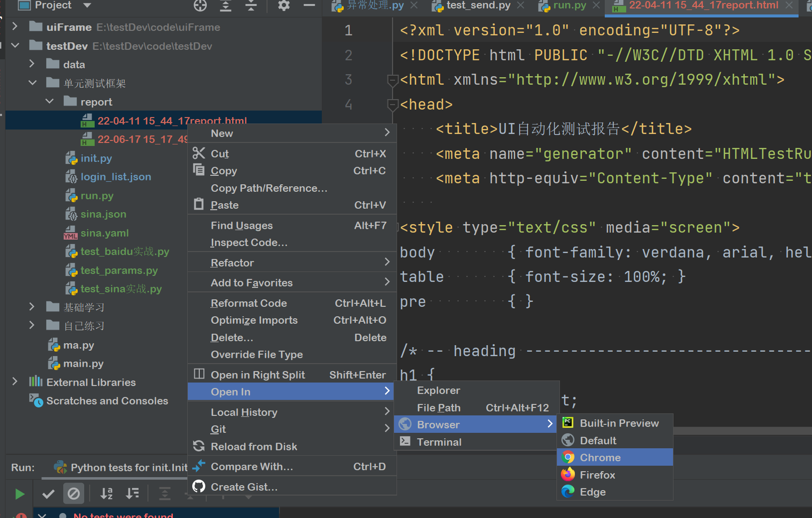Click Reload from Disk menu entry
This screenshot has height=518, width=812.
[x=254, y=446]
